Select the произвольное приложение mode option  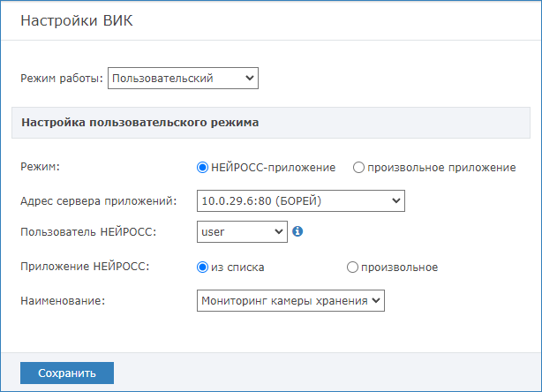358,167
